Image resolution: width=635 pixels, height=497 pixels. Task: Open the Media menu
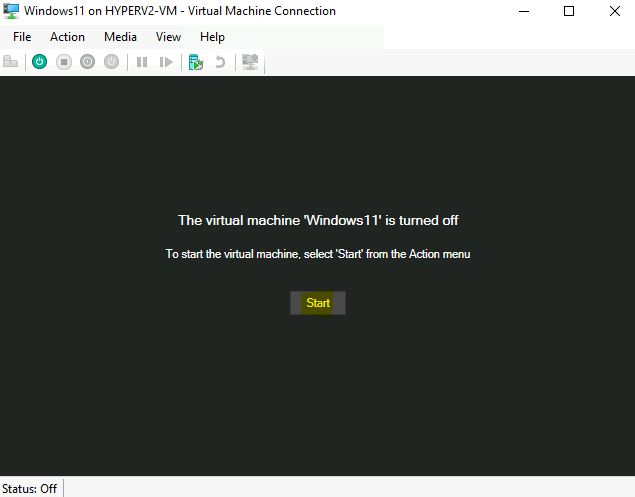point(120,37)
